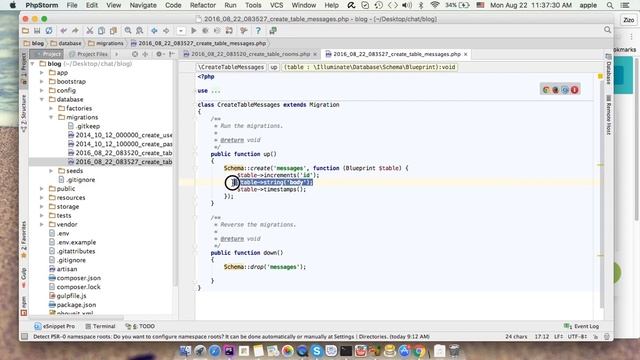Open Firefox browser preview icon in editor
Screen dimensions: 640x360
(555, 90)
